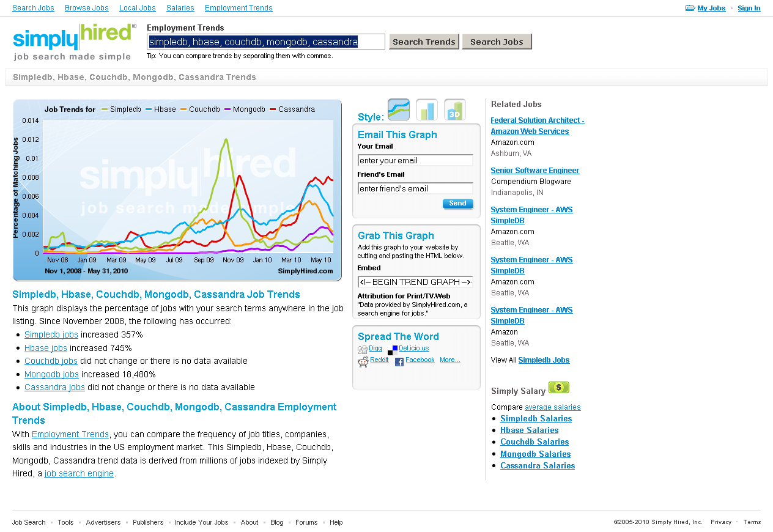Screen dimensions: 773x532
Task: Open Hbase Salaries link
Action: 529,430
